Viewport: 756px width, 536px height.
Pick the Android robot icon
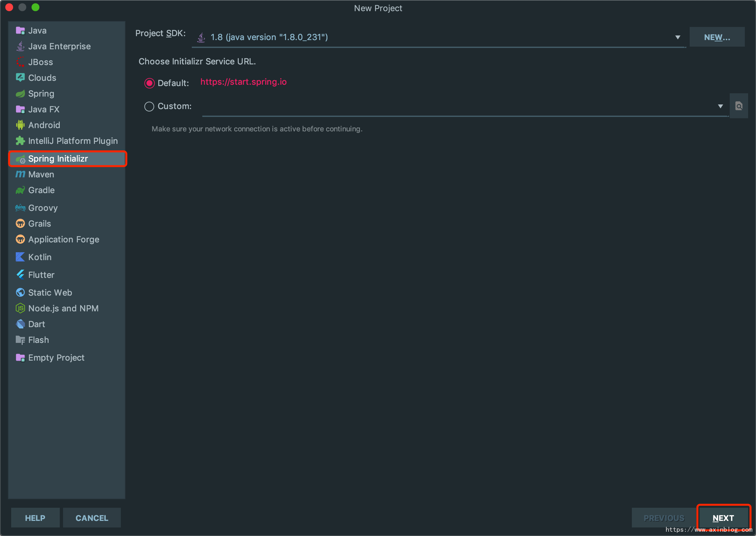click(x=20, y=125)
